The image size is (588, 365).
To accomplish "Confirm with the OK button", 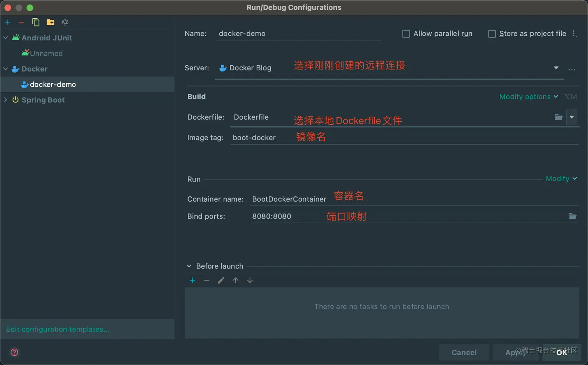I will click(x=562, y=353).
